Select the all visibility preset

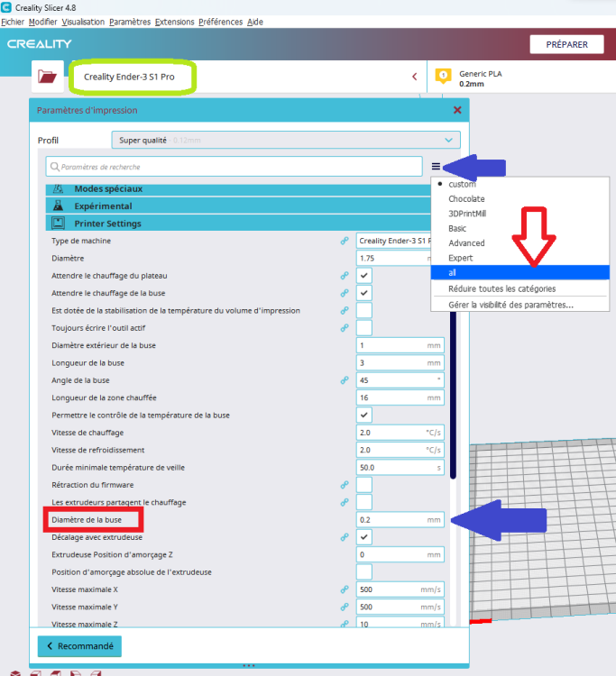pos(519,272)
